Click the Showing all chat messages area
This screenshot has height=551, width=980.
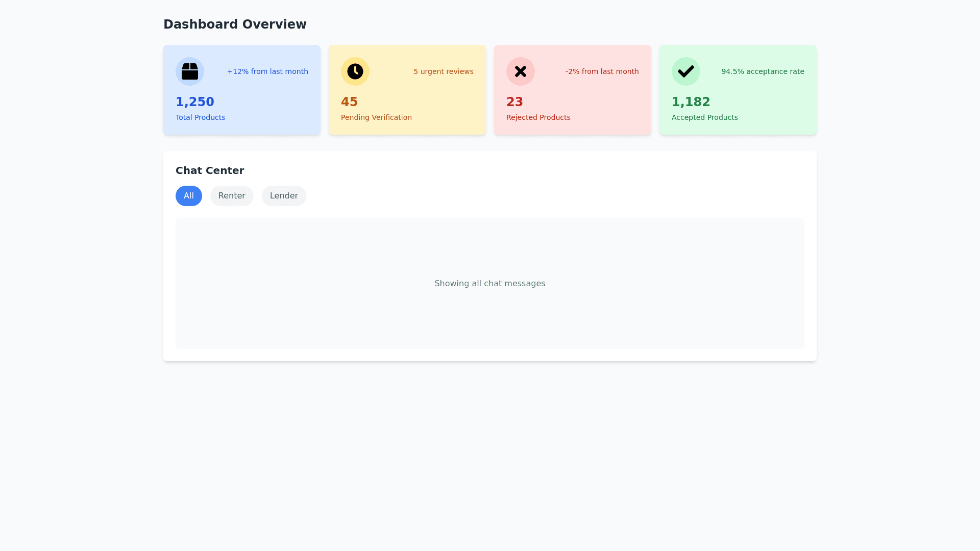pos(490,284)
